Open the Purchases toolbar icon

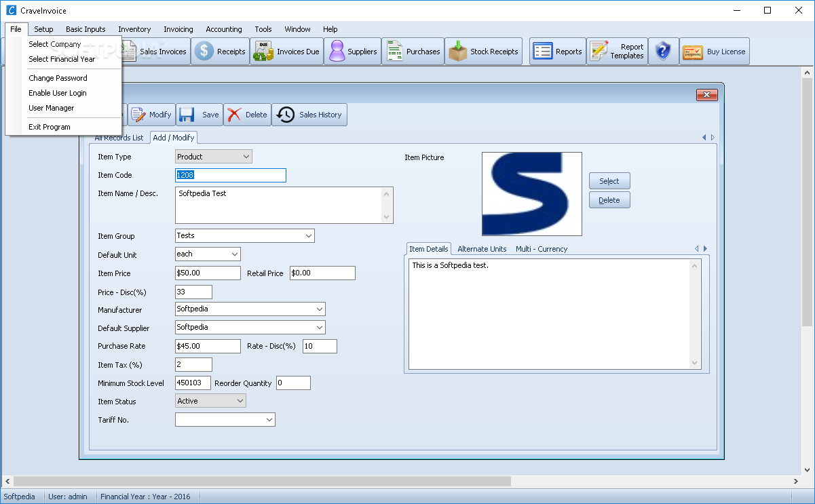click(x=413, y=52)
